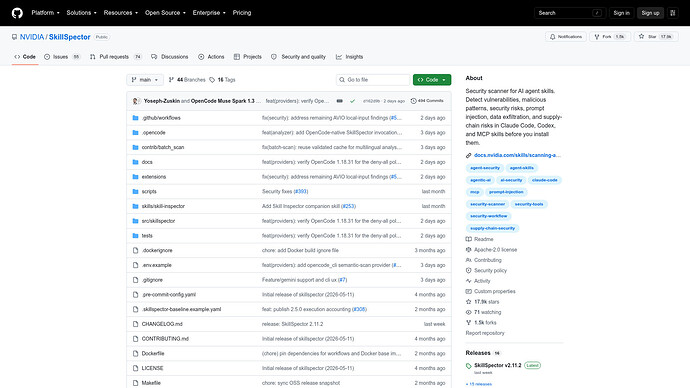Click the .dockerignore file icon
The width and height of the screenshot is (690, 388).
(136, 250)
